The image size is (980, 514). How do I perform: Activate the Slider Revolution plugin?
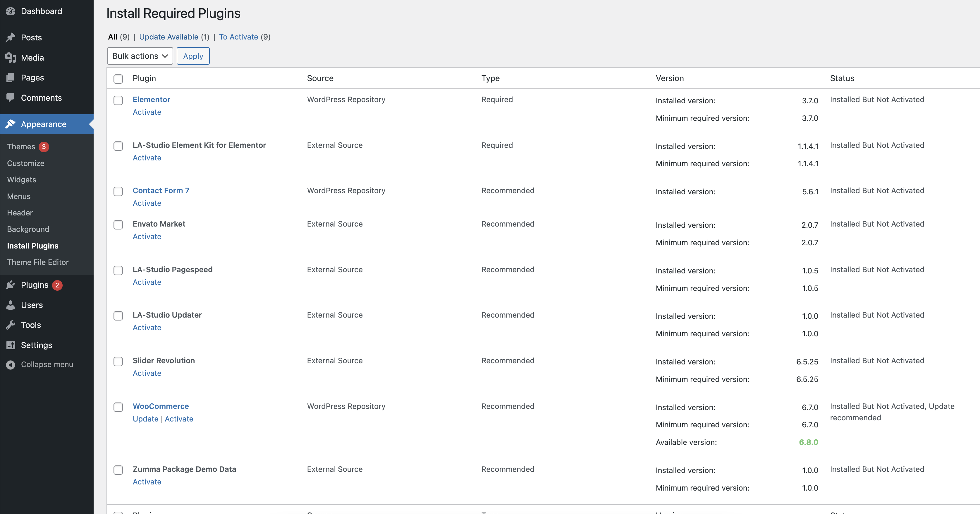(x=147, y=373)
